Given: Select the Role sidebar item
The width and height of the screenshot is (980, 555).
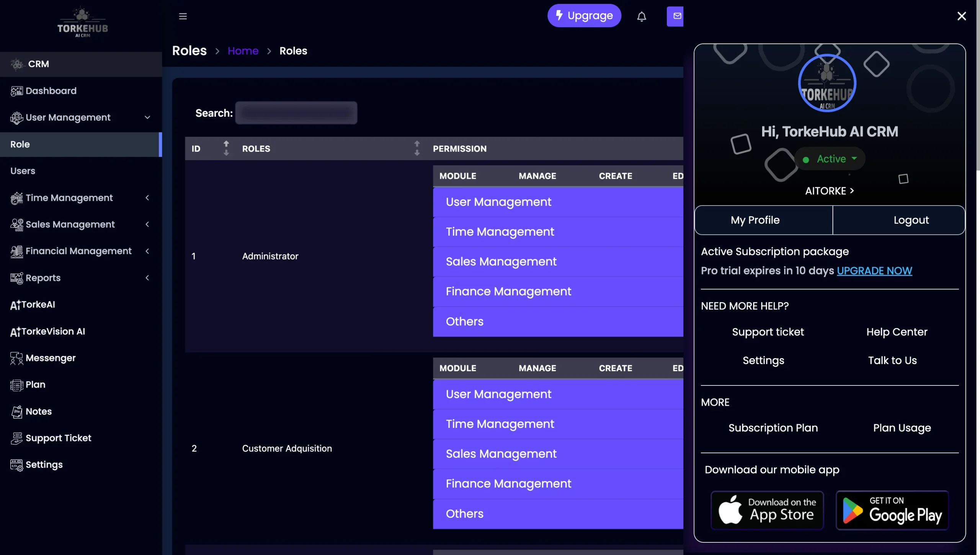Looking at the screenshot, I should pos(81,144).
